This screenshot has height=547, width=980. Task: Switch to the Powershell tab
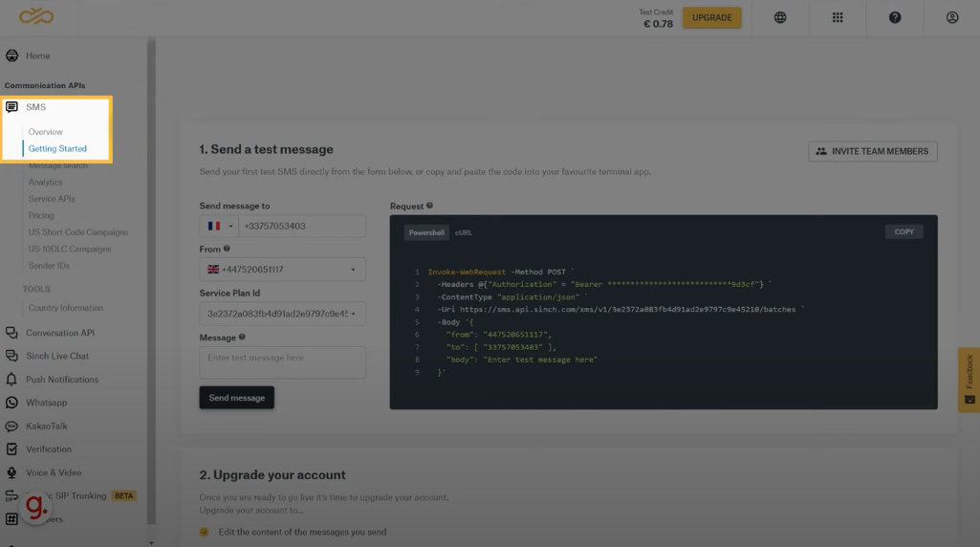pyautogui.click(x=426, y=232)
